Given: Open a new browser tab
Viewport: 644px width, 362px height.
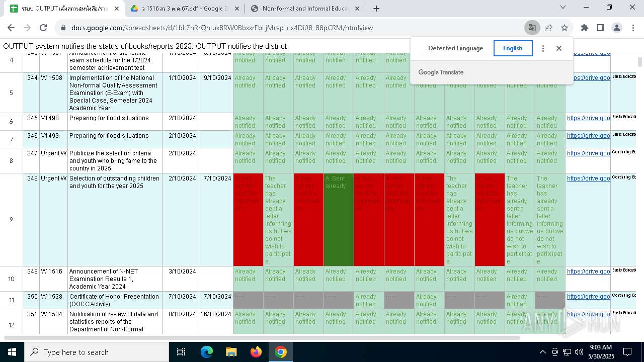Looking at the screenshot, I should (x=376, y=8).
